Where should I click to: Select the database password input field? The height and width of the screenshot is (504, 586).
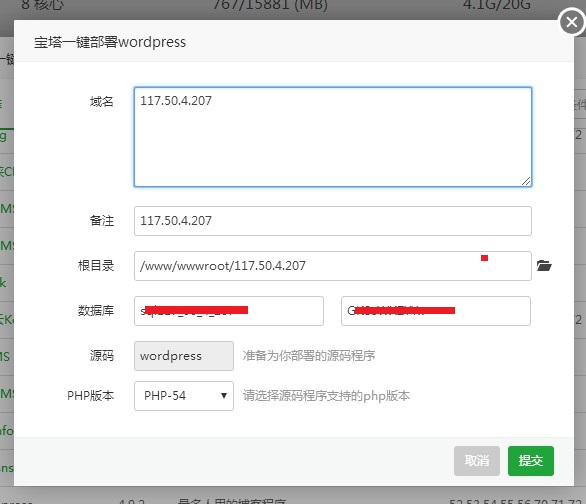coord(436,311)
